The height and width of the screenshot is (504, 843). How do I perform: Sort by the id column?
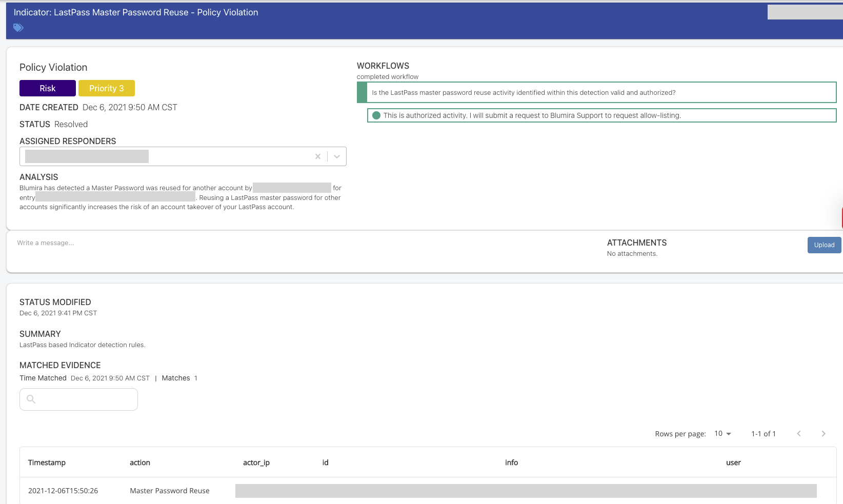325,462
